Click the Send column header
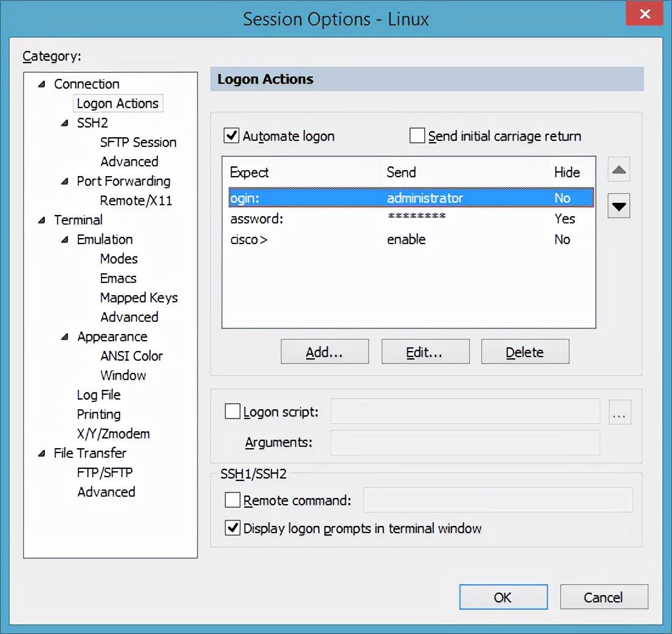 (463, 172)
